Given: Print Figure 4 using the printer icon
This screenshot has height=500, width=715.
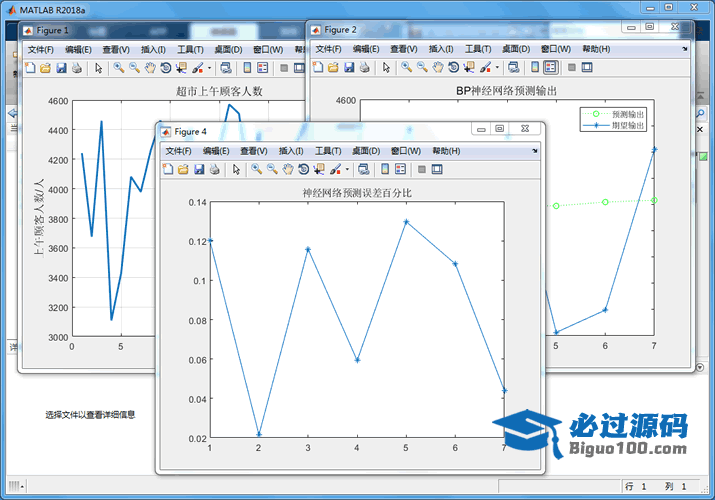Looking at the screenshot, I should [x=214, y=170].
